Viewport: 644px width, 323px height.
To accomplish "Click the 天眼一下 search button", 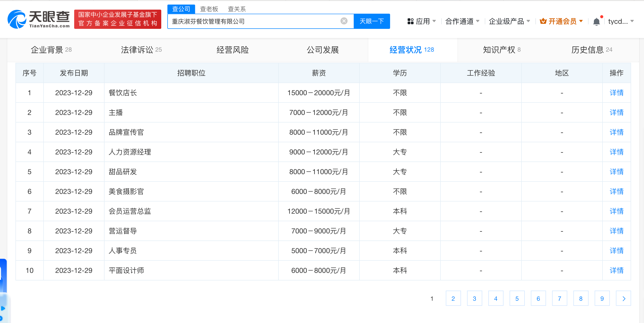I will point(372,21).
